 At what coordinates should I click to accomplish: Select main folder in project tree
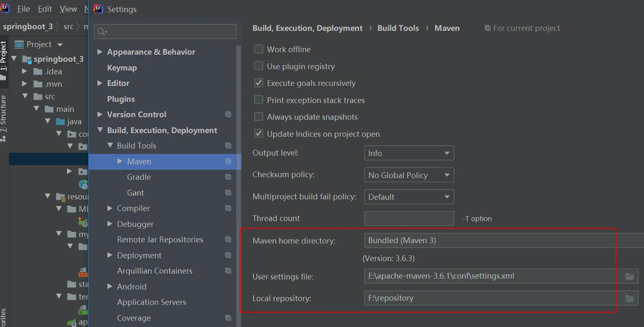65,109
